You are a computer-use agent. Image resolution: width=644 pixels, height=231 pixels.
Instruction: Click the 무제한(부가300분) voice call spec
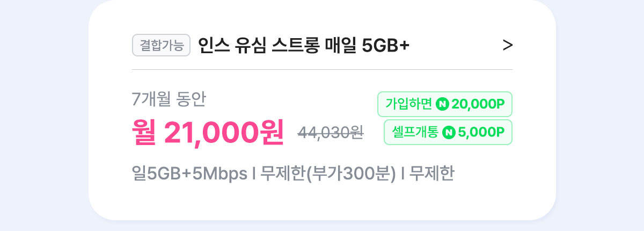pyautogui.click(x=327, y=174)
